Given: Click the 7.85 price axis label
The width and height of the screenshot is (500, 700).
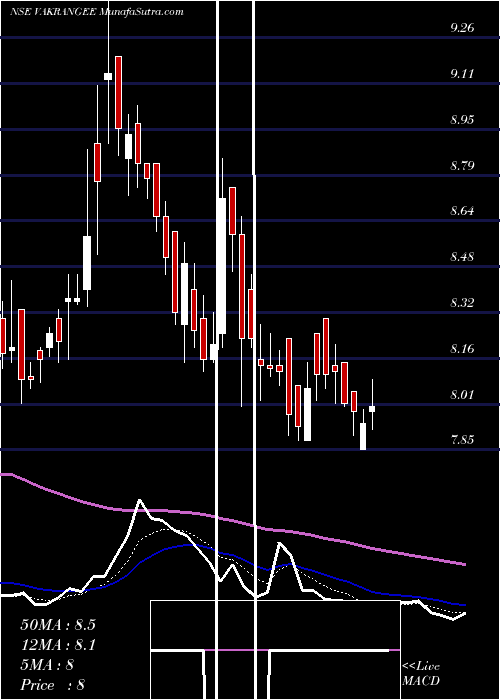Looking at the screenshot, I should coord(462,440).
